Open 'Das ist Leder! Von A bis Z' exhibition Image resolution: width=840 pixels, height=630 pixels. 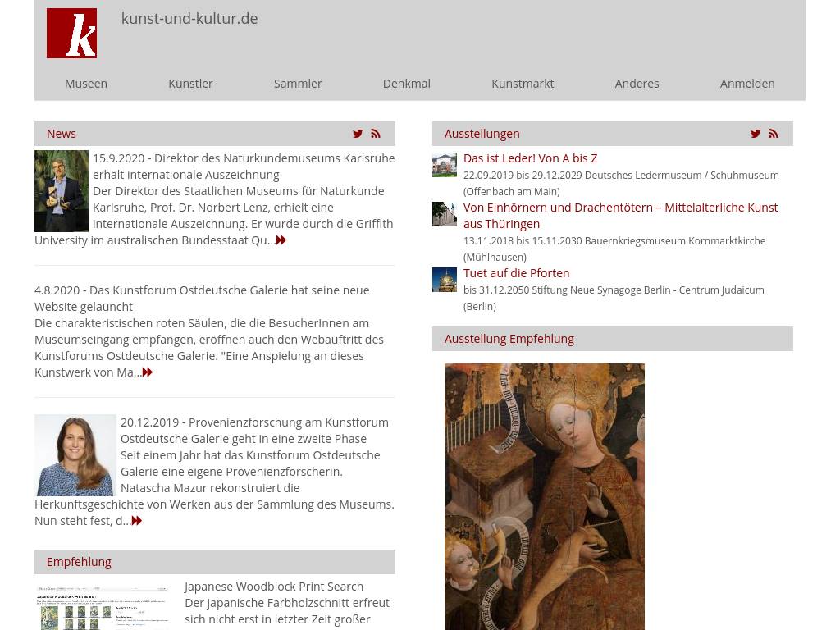click(530, 158)
